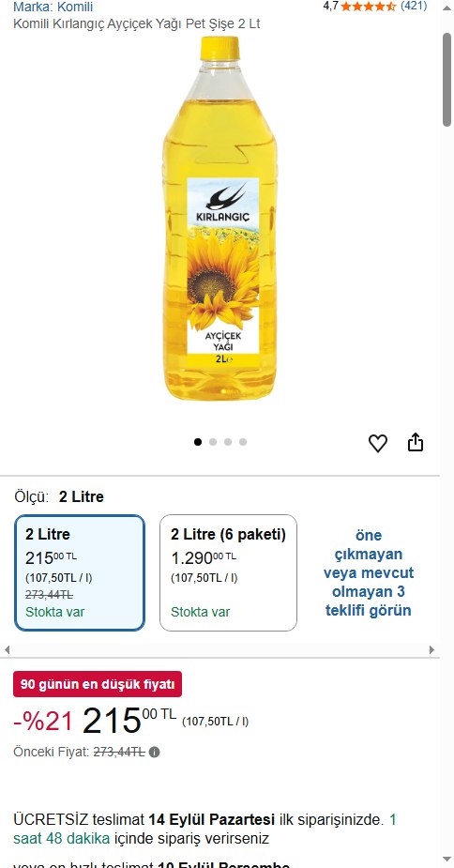Select the 2 Litre (6 paketi) option

click(x=228, y=573)
